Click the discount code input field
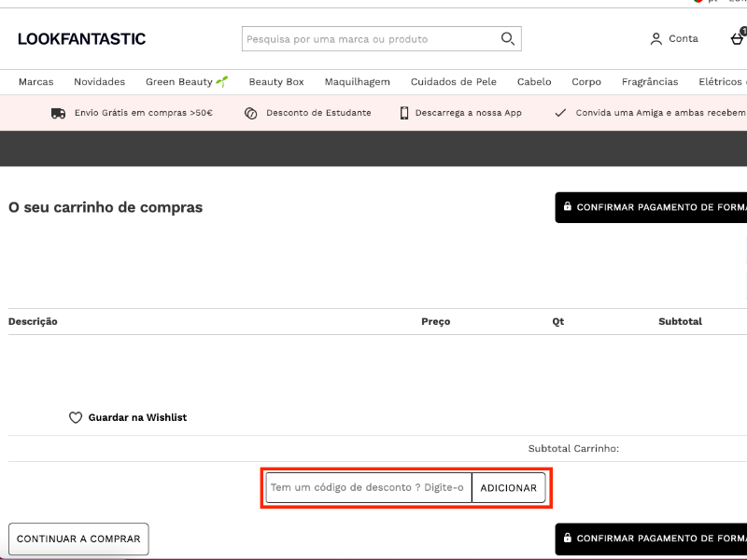This screenshot has width=747, height=560. point(368,487)
